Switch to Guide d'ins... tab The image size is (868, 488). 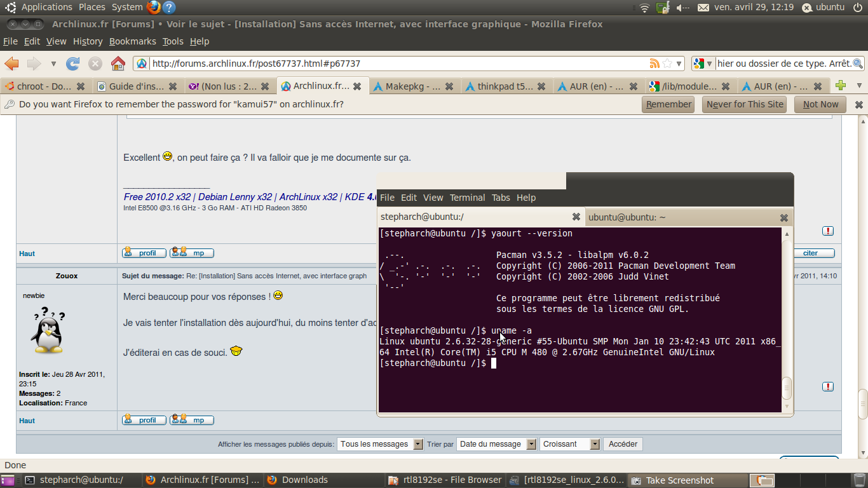[137, 86]
